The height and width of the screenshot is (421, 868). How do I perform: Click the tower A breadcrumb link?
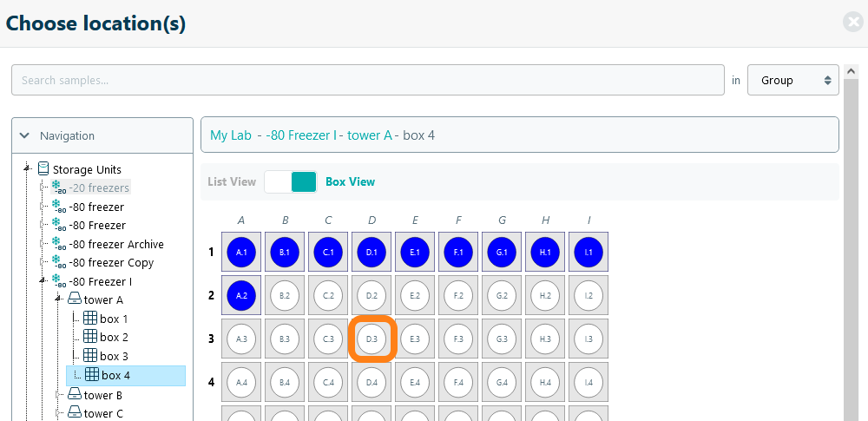pos(370,135)
